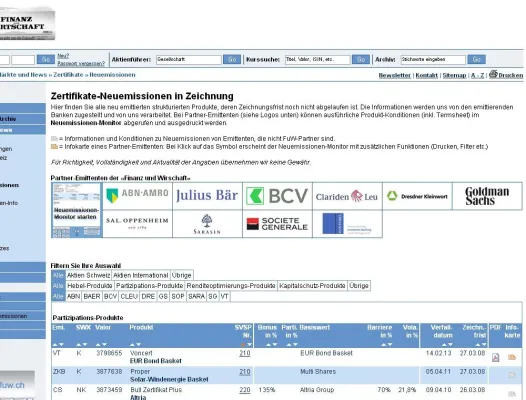Filter by Hebel-Produkte
Viewport: 526px width, 400px height.
coord(90,286)
